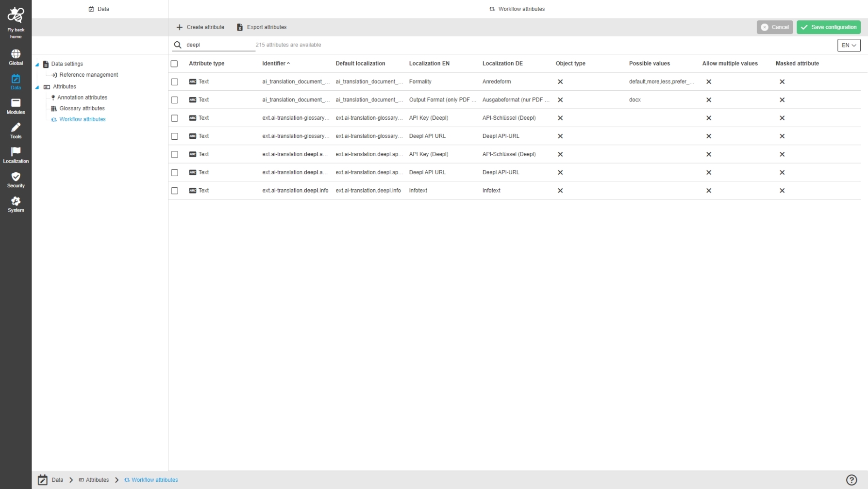Viewport: 868px width, 489px height.
Task: Click the Text type icon in the Infotext row
Action: pyautogui.click(x=193, y=191)
